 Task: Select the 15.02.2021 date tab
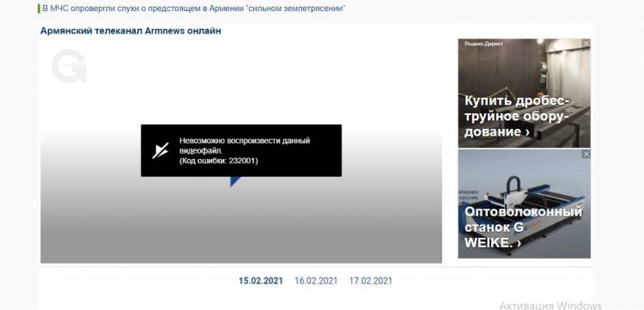(261, 282)
